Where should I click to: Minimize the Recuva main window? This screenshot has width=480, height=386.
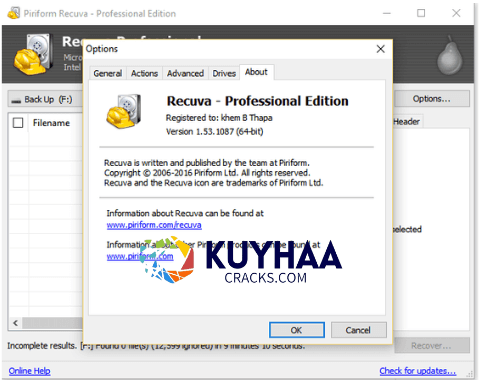pos(387,13)
